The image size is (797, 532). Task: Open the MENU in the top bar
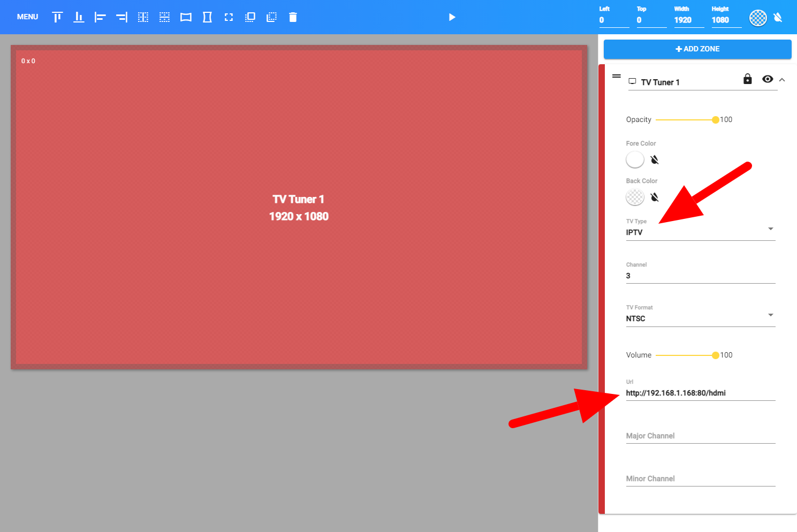point(27,17)
